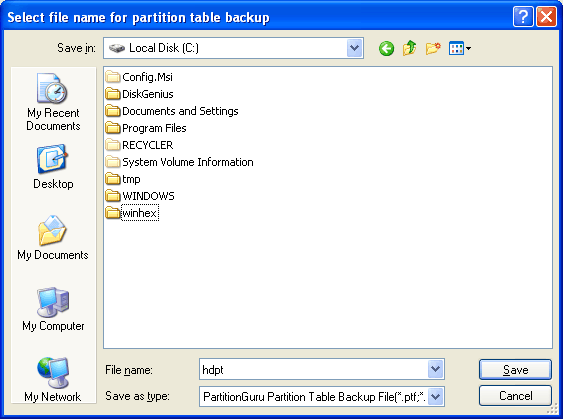This screenshot has width=563, height=419.
Task: Select the winhex folder
Action: (x=132, y=213)
